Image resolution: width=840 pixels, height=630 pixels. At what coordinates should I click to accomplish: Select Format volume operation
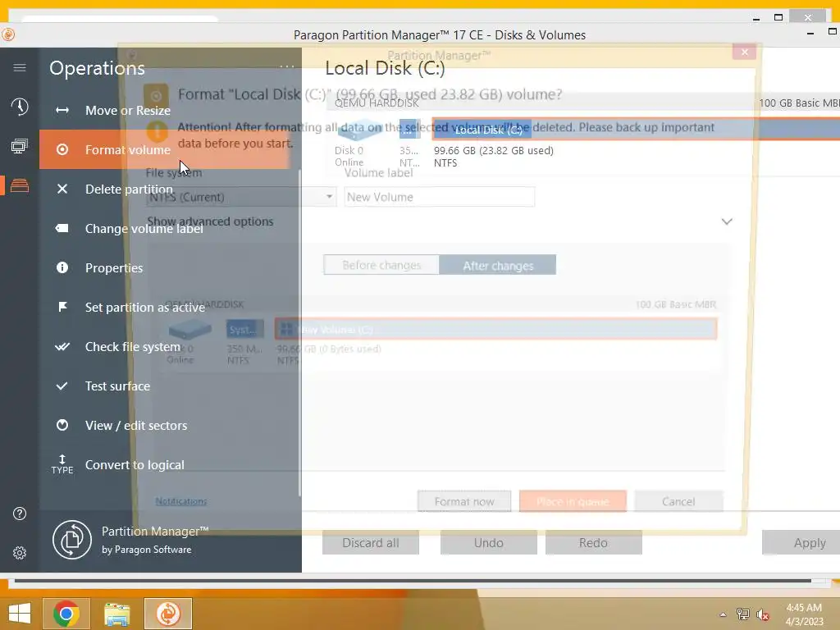[x=164, y=149]
